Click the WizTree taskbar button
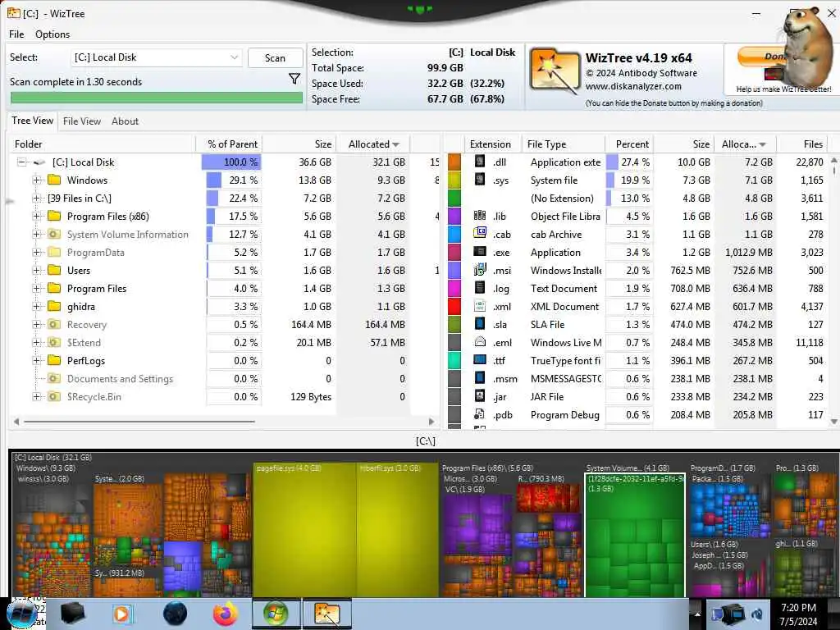 [x=327, y=614]
